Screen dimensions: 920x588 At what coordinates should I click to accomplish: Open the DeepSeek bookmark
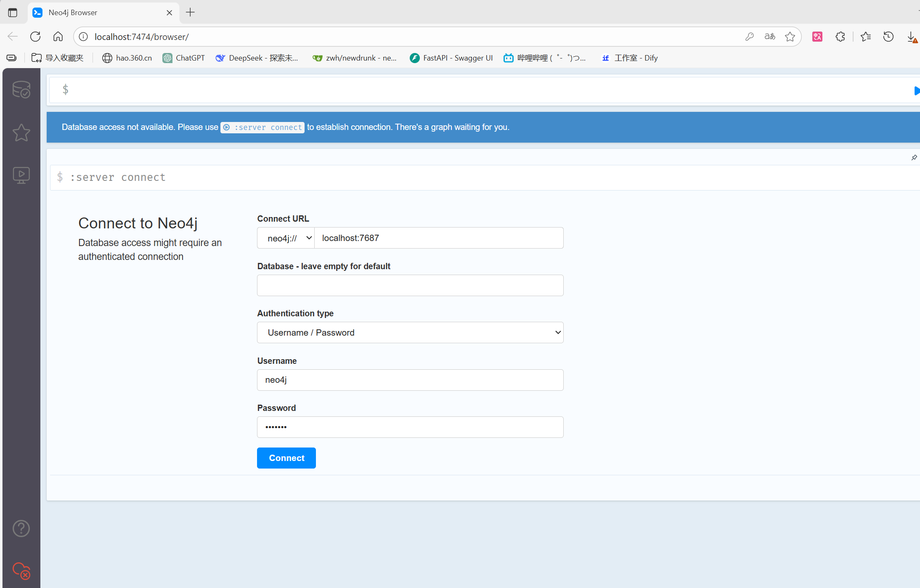click(x=257, y=58)
